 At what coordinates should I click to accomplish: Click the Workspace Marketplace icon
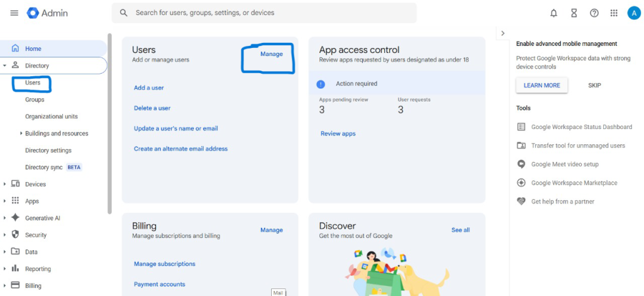pos(521,183)
